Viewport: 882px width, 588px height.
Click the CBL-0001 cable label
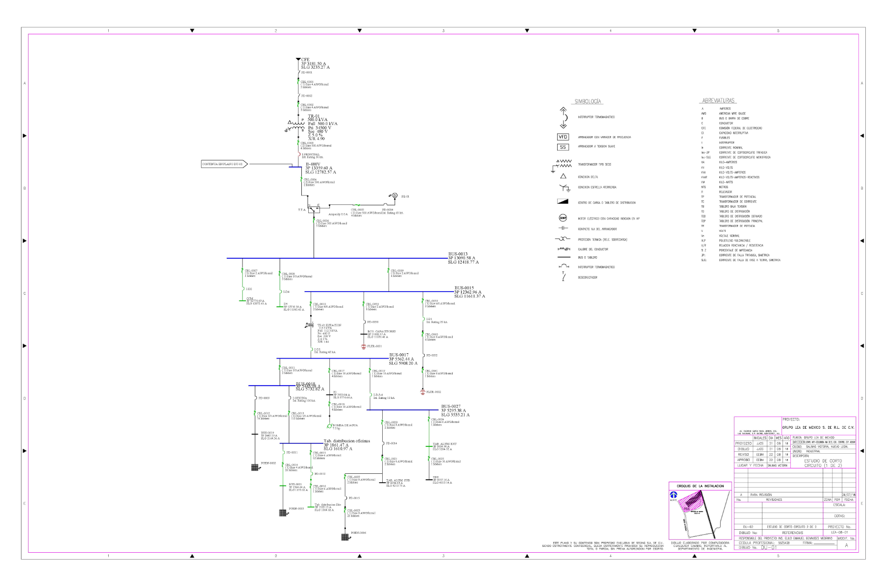(x=307, y=82)
